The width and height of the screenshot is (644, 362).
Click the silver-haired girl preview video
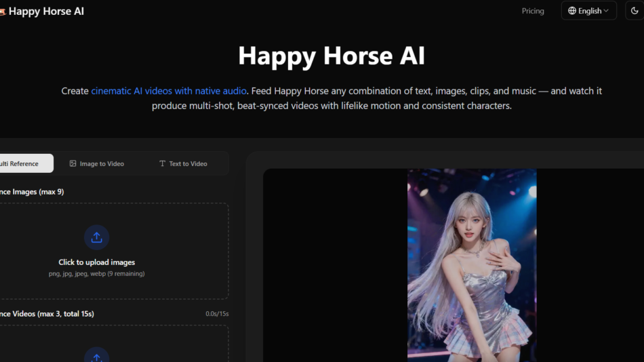472,264
